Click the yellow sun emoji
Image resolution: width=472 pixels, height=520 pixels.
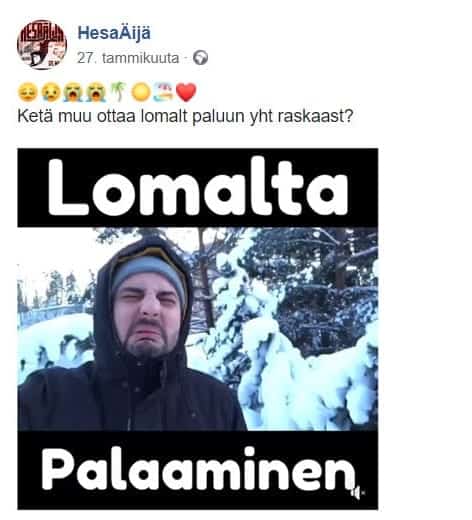click(x=141, y=92)
